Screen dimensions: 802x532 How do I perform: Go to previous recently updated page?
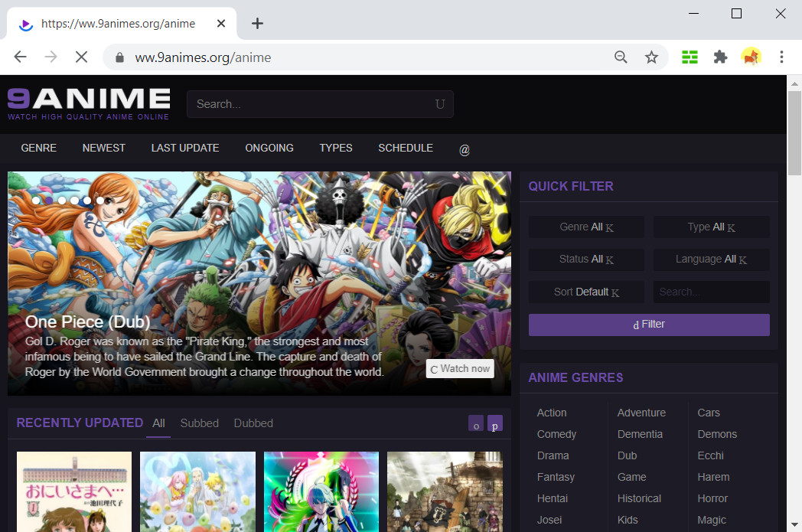point(476,423)
